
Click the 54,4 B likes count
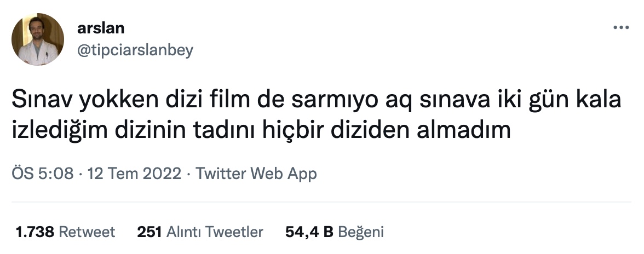click(x=309, y=232)
